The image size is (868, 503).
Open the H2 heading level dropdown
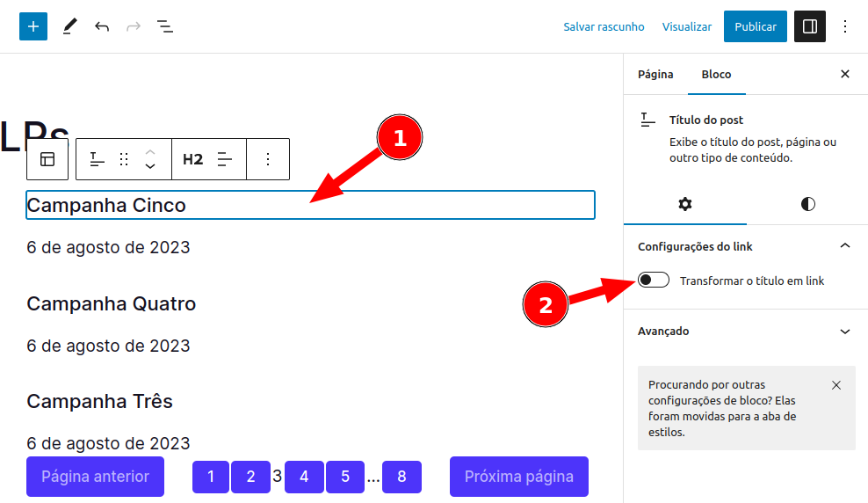pyautogui.click(x=192, y=159)
